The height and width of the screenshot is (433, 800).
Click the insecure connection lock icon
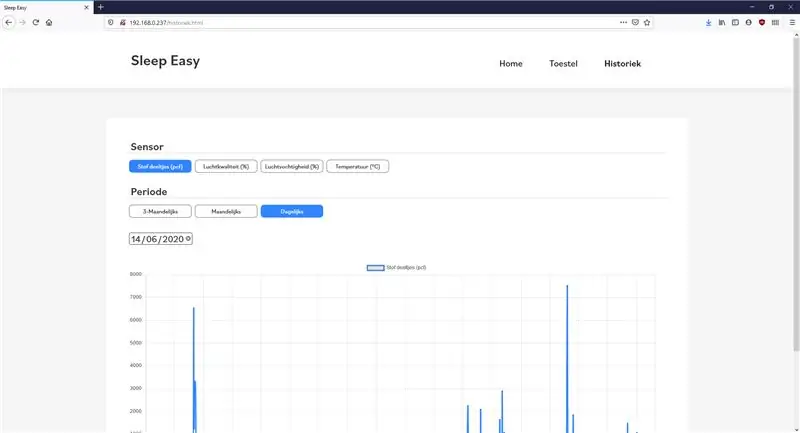(122, 22)
